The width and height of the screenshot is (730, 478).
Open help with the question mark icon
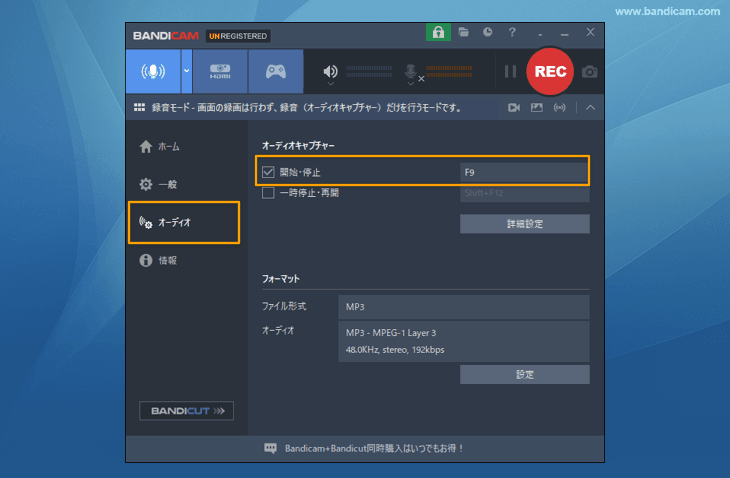coord(512,32)
